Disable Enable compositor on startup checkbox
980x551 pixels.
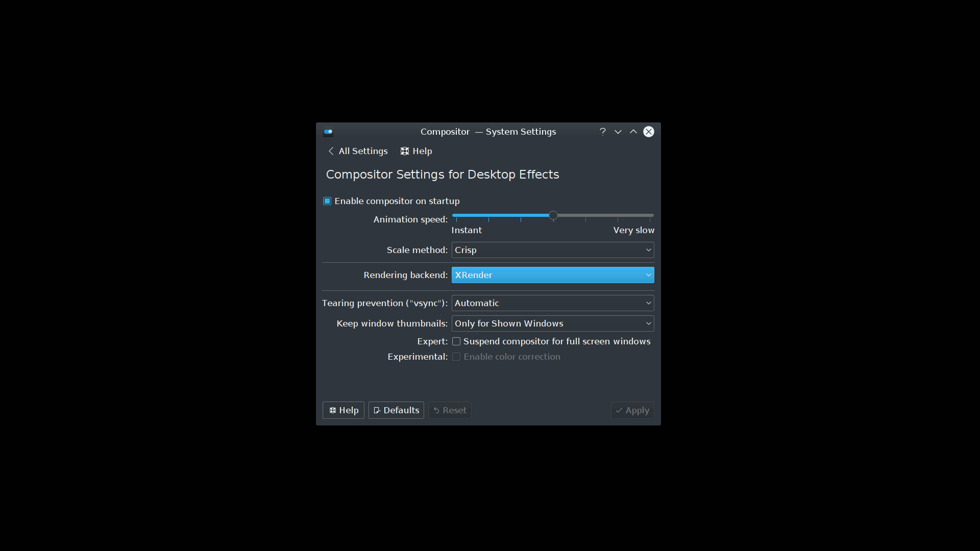(327, 201)
